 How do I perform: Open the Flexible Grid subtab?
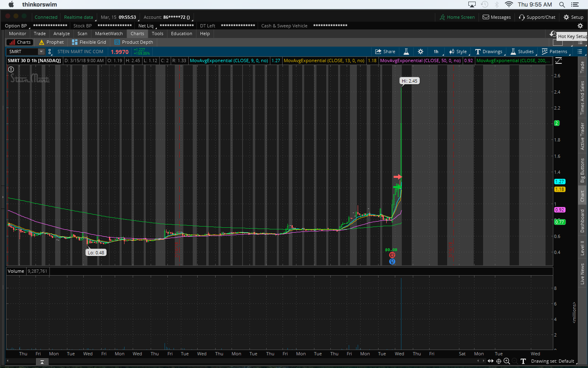(89, 42)
